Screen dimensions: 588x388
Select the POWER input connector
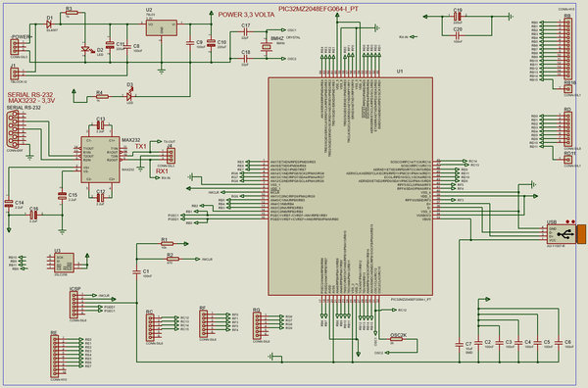tap(15, 47)
